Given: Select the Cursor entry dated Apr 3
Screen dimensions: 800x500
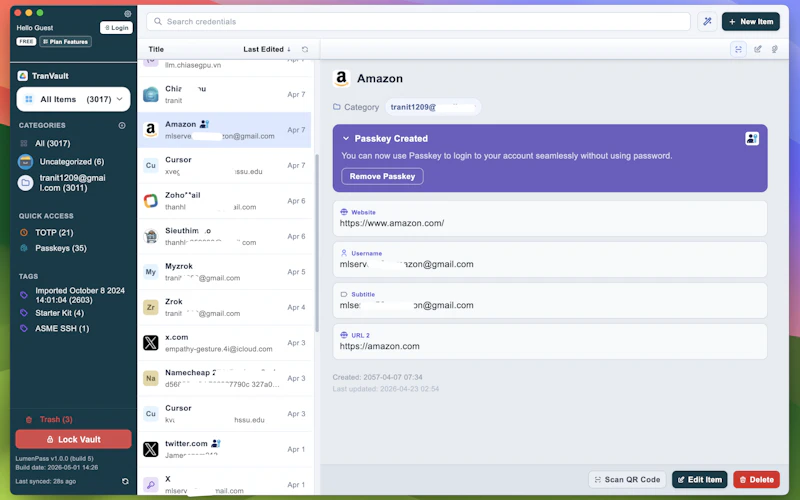Looking at the screenshot, I should coord(224,414).
